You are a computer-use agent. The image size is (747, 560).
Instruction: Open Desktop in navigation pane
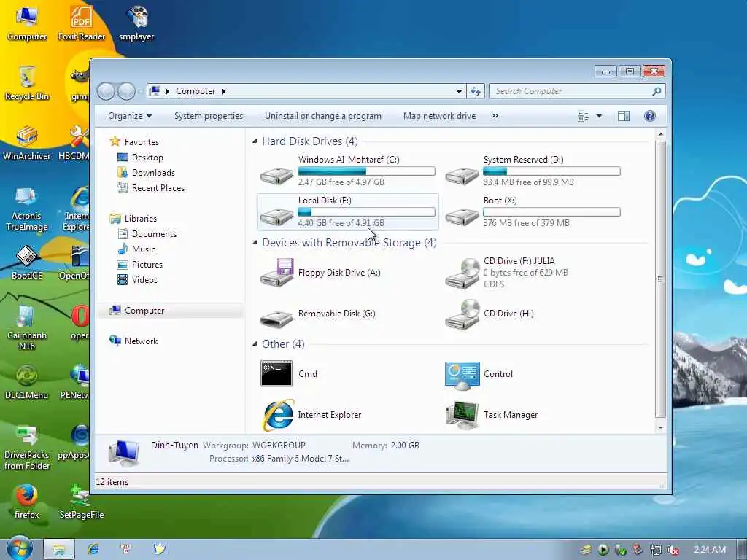click(x=140, y=157)
